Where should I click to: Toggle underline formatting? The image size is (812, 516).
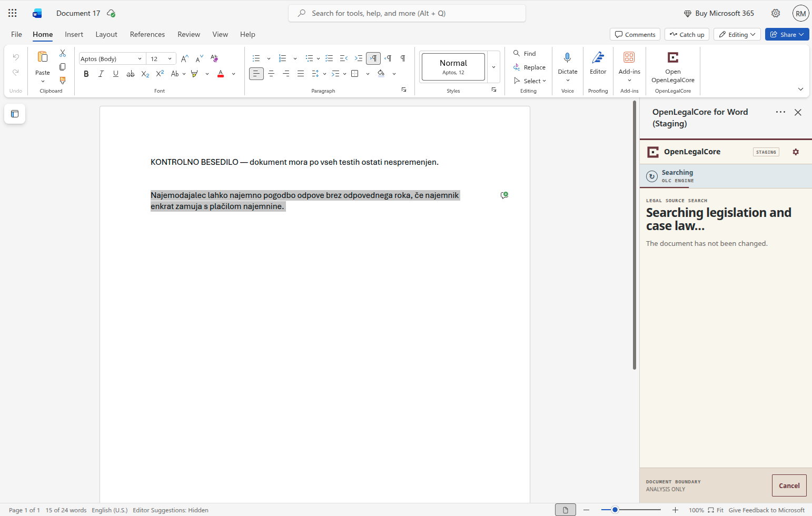116,74
